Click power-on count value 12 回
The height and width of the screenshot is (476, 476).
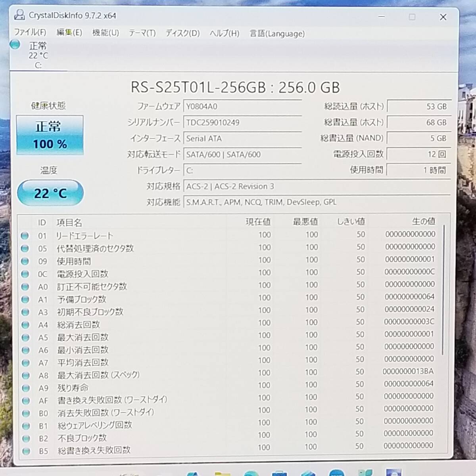click(419, 154)
